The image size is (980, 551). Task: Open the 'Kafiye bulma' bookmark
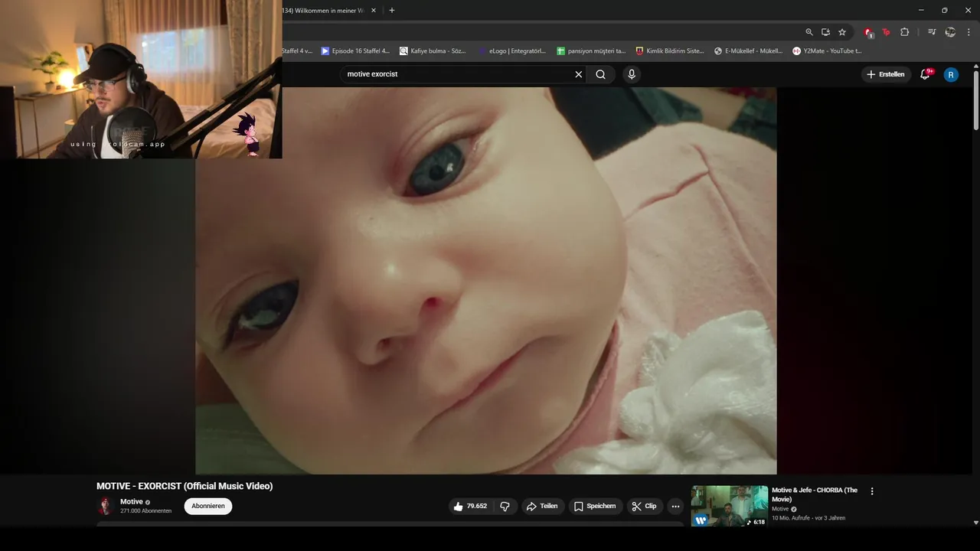click(433, 51)
